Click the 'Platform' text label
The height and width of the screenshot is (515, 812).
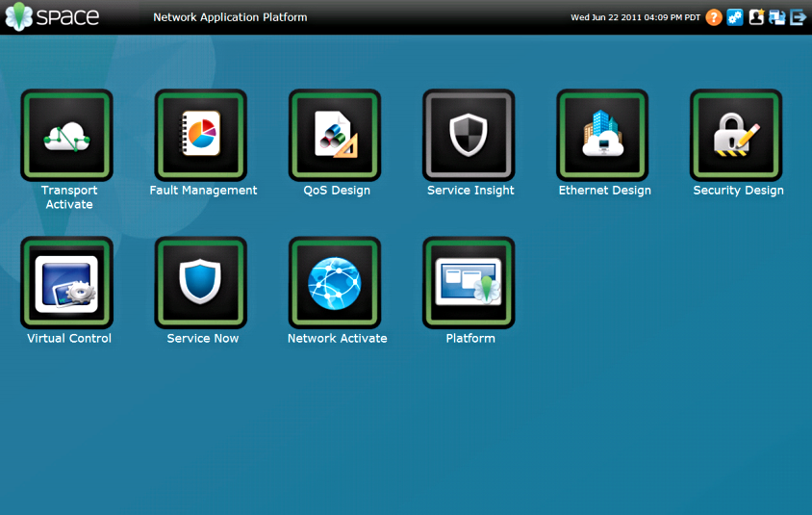[470, 338]
